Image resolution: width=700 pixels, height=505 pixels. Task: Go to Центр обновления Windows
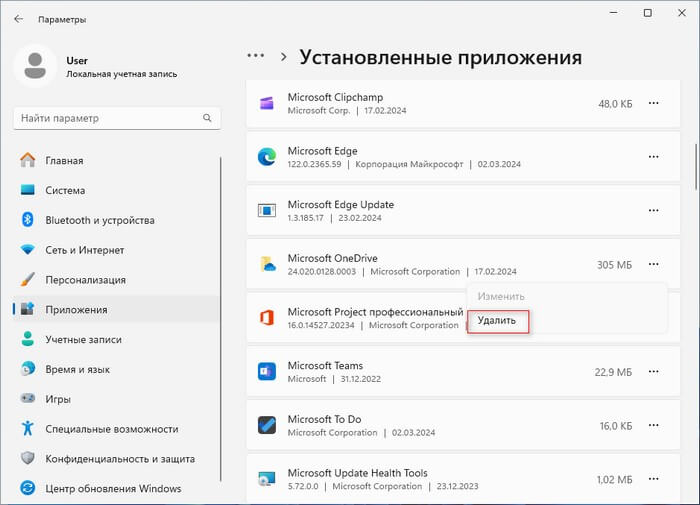(113, 489)
